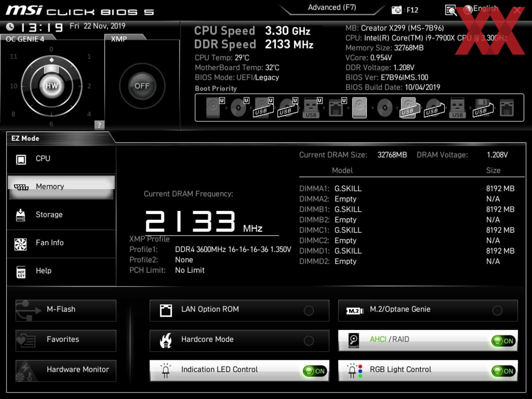This screenshot has width=532, height=399.
Task: Toggle AHCI/RAID ON switch
Action: (x=503, y=341)
